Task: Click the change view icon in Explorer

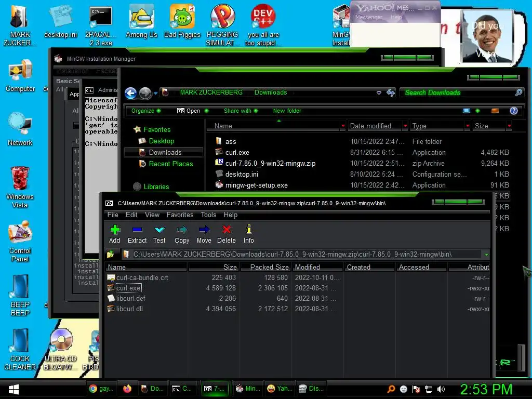Action: pyautogui.click(x=467, y=111)
